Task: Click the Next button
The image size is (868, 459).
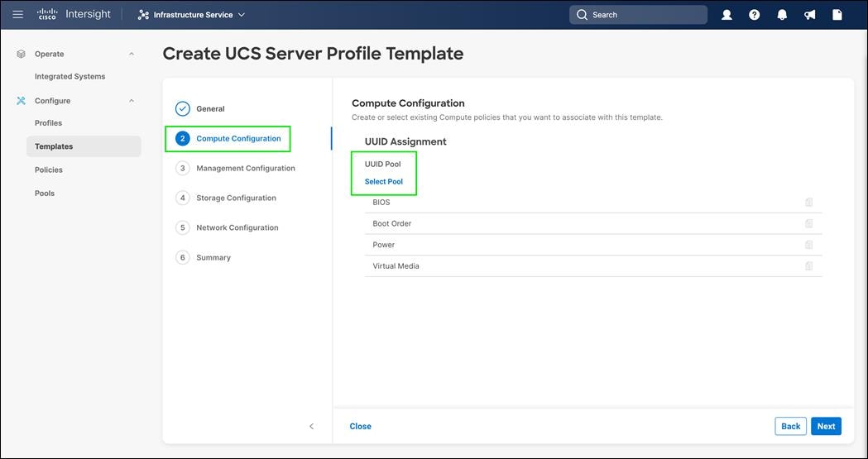Action: 826,427
